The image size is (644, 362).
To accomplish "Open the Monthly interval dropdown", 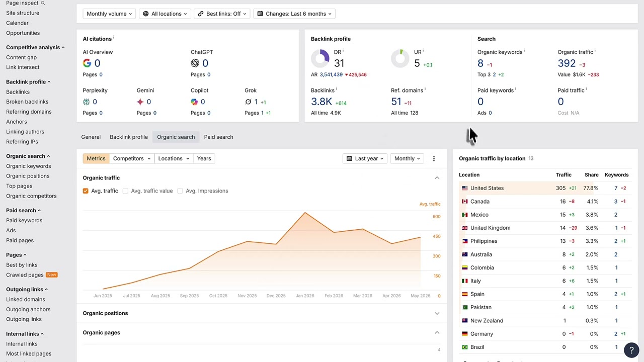I will click(408, 158).
